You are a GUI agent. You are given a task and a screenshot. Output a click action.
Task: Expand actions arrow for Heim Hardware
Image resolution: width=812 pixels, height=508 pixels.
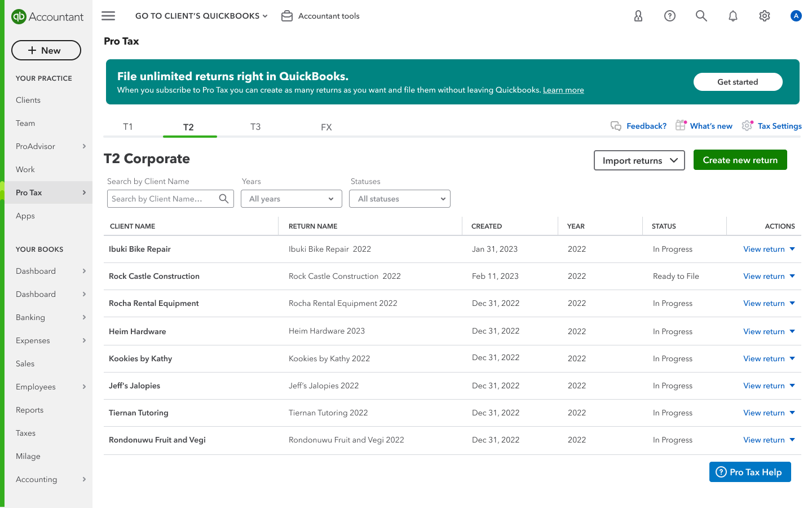792,331
